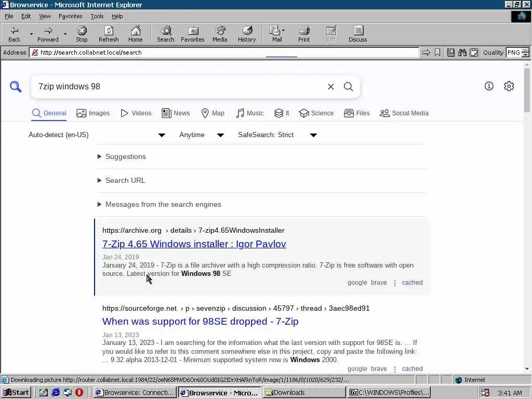Open 7-Zip 4.65 Windows installer link

pyautogui.click(x=194, y=244)
